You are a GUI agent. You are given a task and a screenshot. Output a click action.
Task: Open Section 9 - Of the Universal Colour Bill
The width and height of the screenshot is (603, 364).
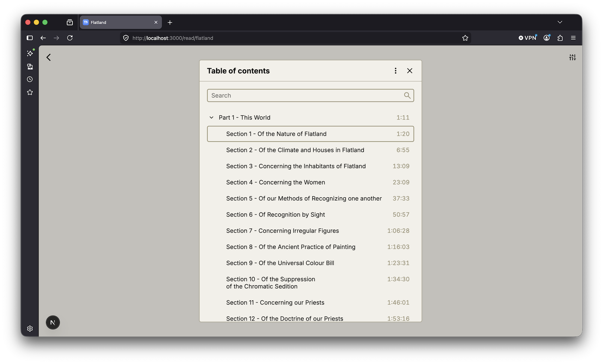point(310,263)
